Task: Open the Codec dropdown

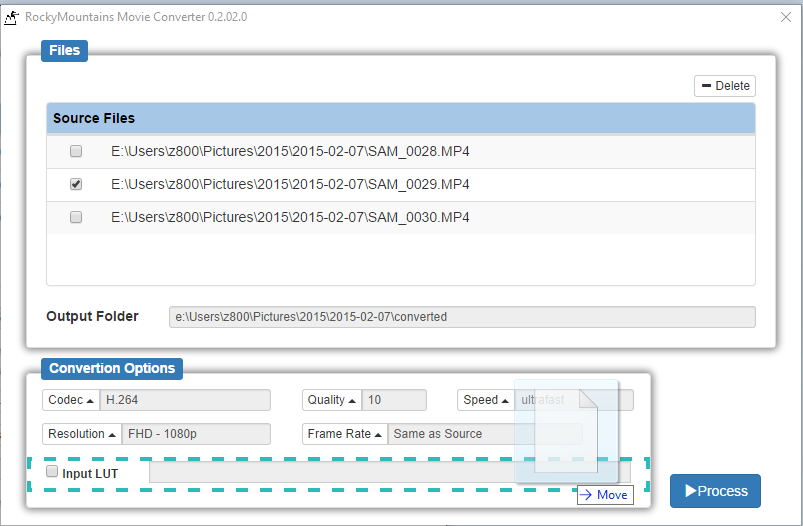Action: [71, 400]
